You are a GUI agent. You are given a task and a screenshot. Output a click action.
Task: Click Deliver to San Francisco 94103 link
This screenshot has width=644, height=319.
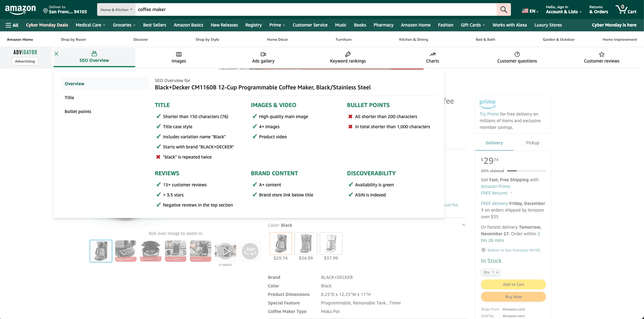click(514, 250)
